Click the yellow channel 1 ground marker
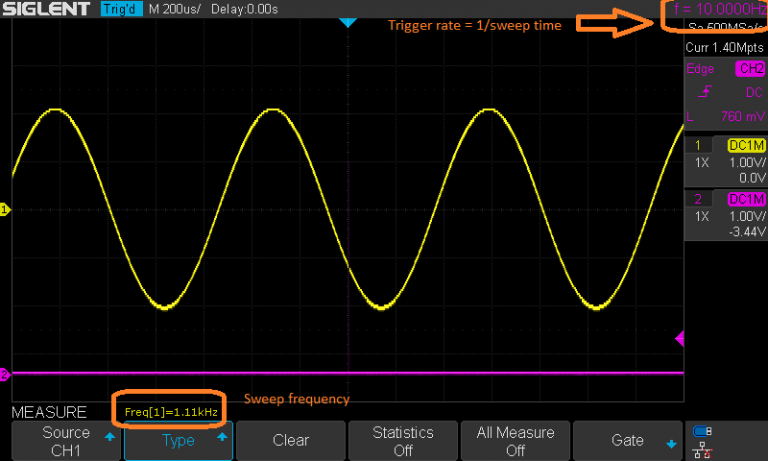This screenshot has height=461, width=768. tap(5, 209)
